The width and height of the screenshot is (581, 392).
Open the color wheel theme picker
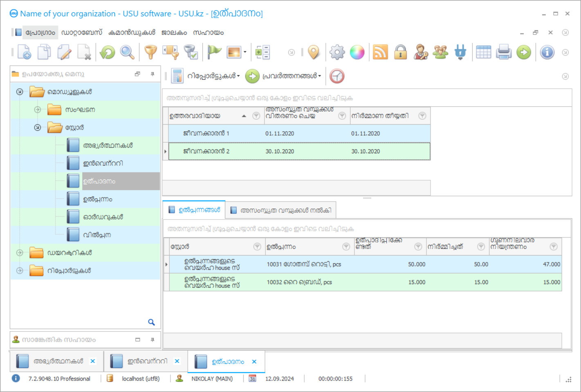pos(357,52)
